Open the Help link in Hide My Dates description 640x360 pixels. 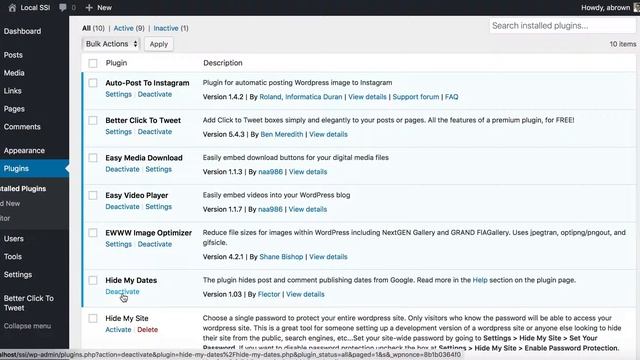pos(480,280)
